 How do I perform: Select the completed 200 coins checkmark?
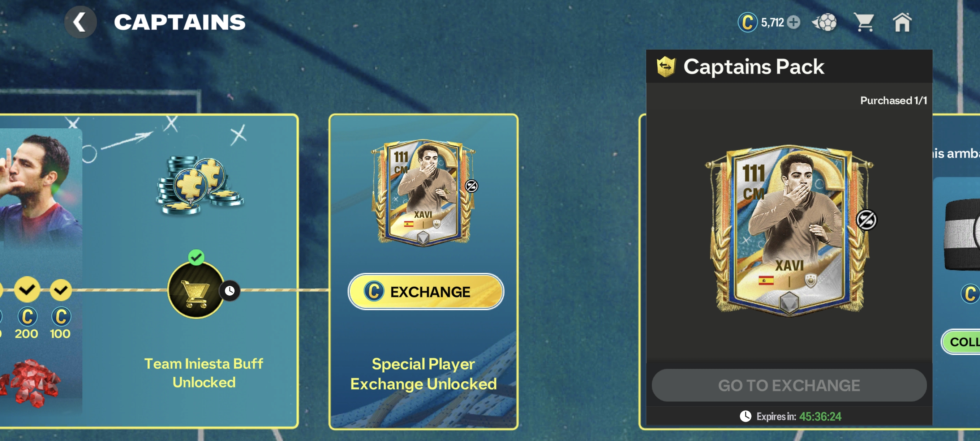(x=27, y=290)
